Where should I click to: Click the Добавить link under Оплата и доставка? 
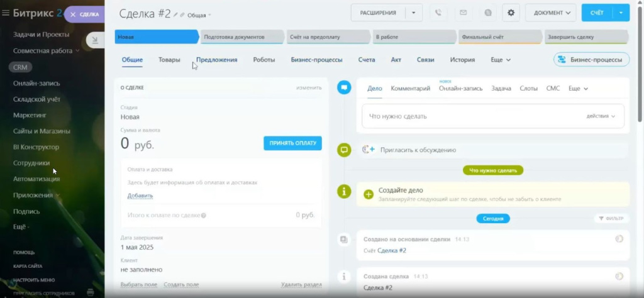140,196
